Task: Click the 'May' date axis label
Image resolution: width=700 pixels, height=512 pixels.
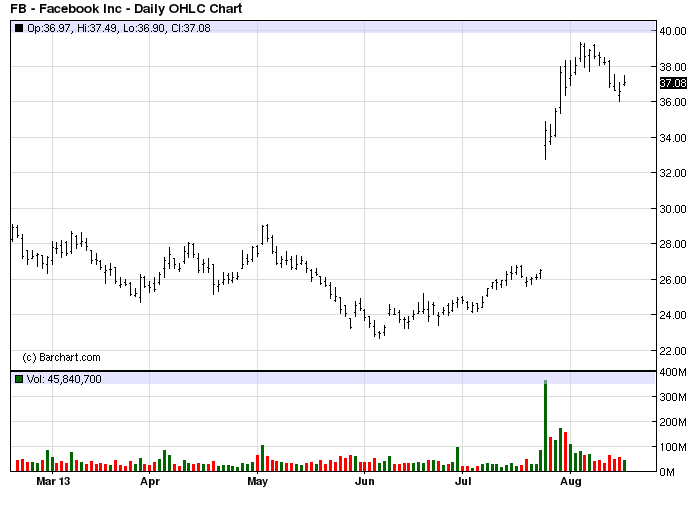Action: [258, 482]
